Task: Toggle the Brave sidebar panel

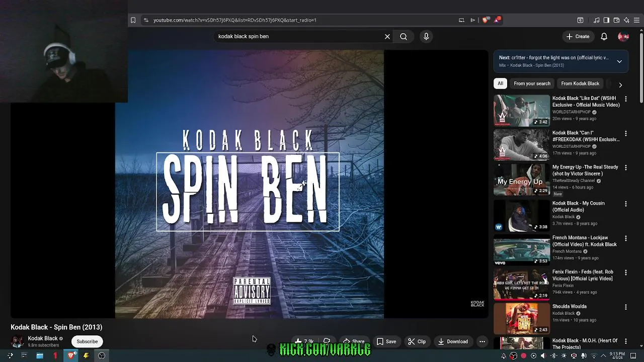Action: 606,20
